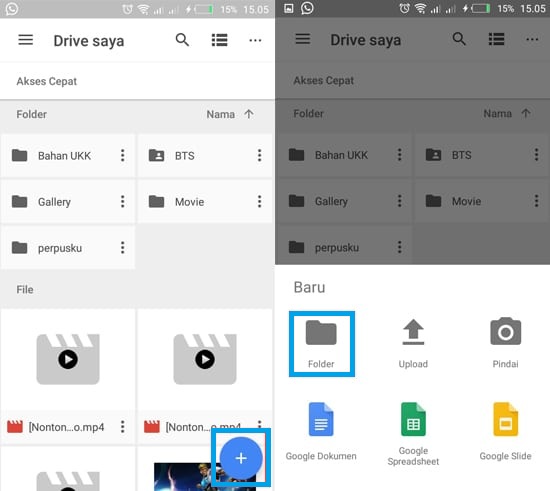Open hamburger menu in left Drive screen
Image resolution: width=550 pixels, height=491 pixels.
click(x=26, y=40)
